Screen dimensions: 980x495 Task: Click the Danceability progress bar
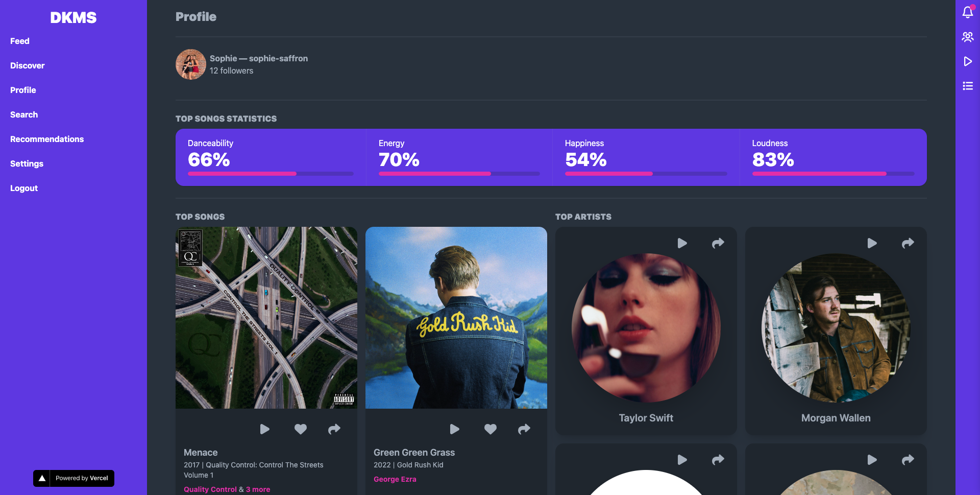271,174
